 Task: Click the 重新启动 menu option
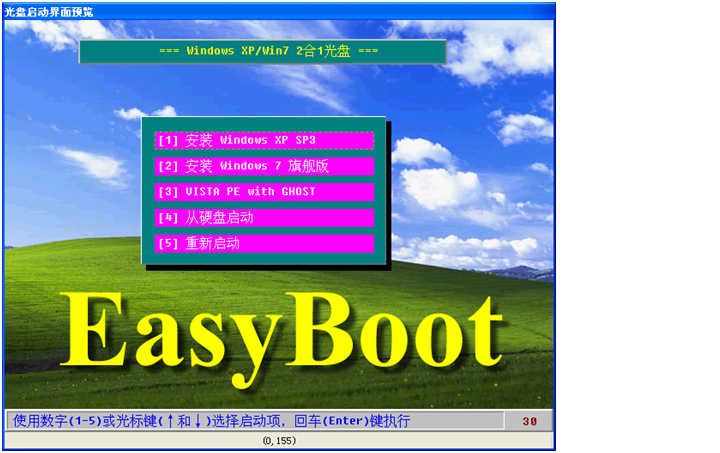click(264, 243)
